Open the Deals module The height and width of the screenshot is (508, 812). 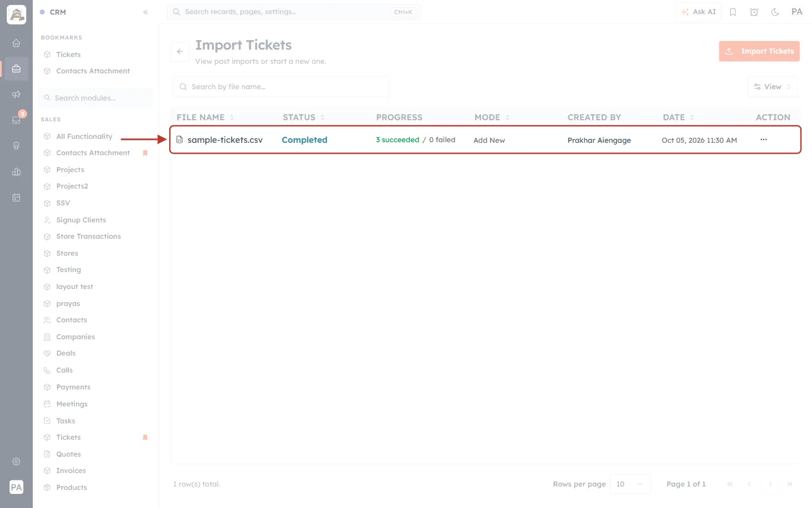tap(65, 353)
